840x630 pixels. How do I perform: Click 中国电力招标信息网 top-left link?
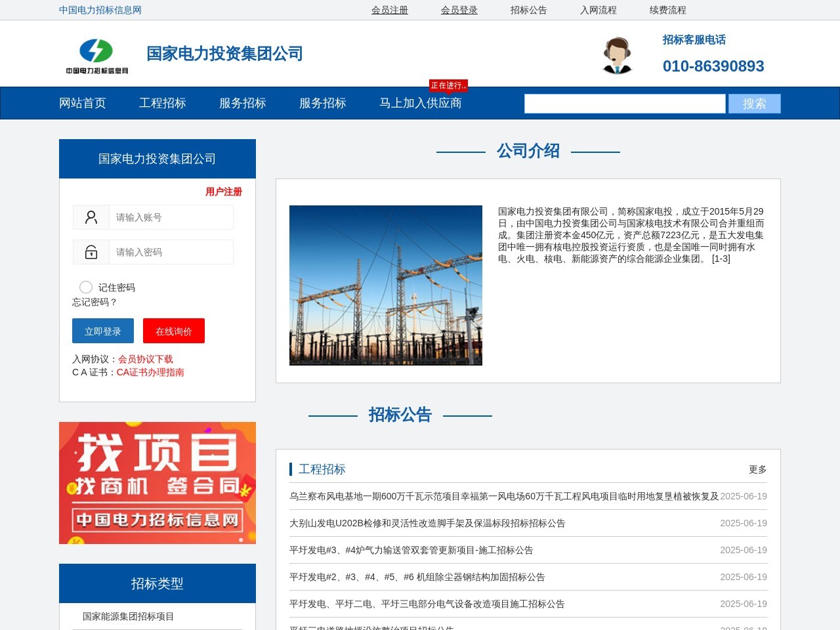(x=100, y=10)
